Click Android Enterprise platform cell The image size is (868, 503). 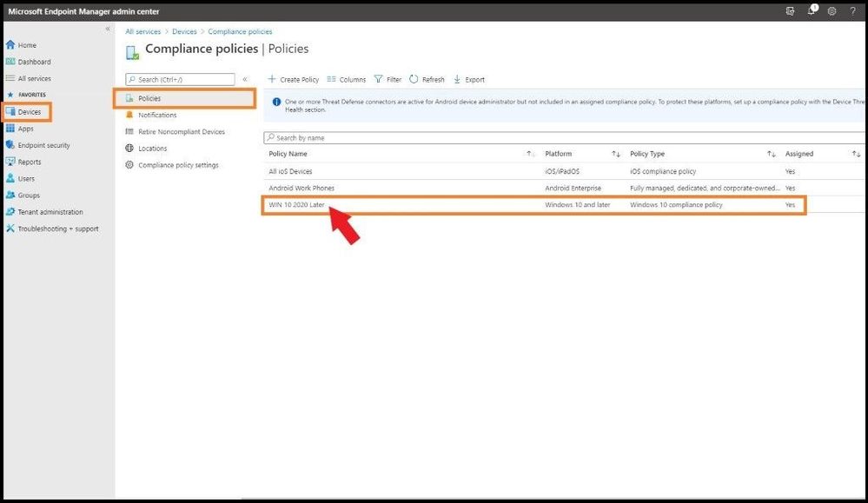(x=573, y=189)
